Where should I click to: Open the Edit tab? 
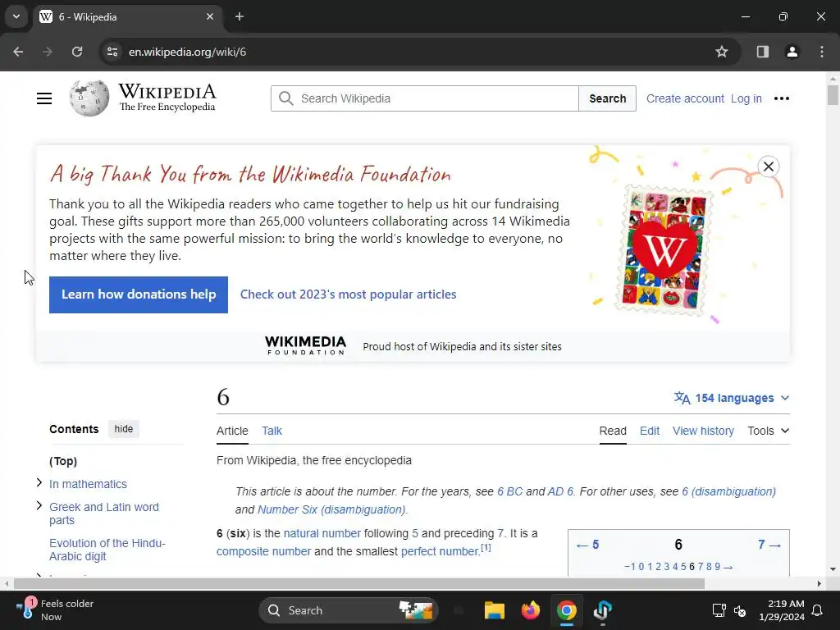click(x=650, y=431)
